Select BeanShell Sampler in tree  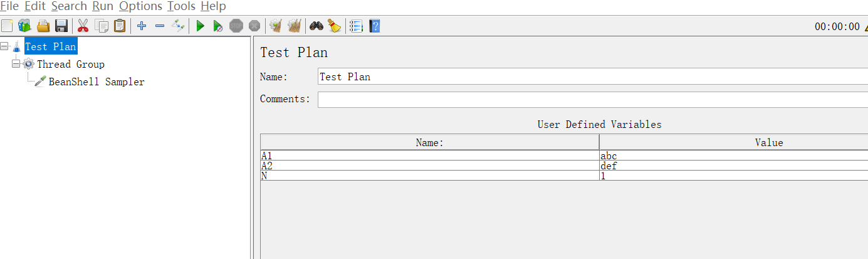pos(96,82)
